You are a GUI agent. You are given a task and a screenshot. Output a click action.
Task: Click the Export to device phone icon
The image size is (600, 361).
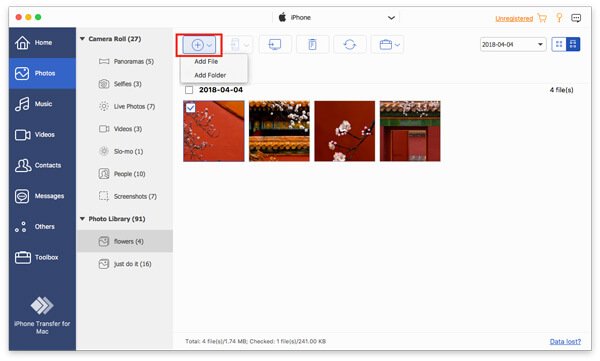pyautogui.click(x=235, y=45)
